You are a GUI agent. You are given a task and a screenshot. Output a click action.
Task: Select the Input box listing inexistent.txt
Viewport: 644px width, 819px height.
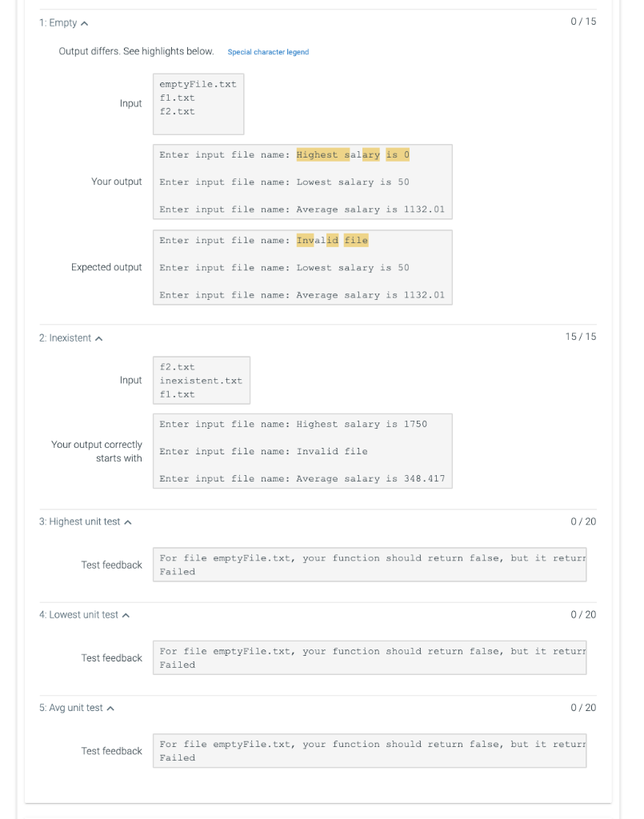(x=201, y=380)
